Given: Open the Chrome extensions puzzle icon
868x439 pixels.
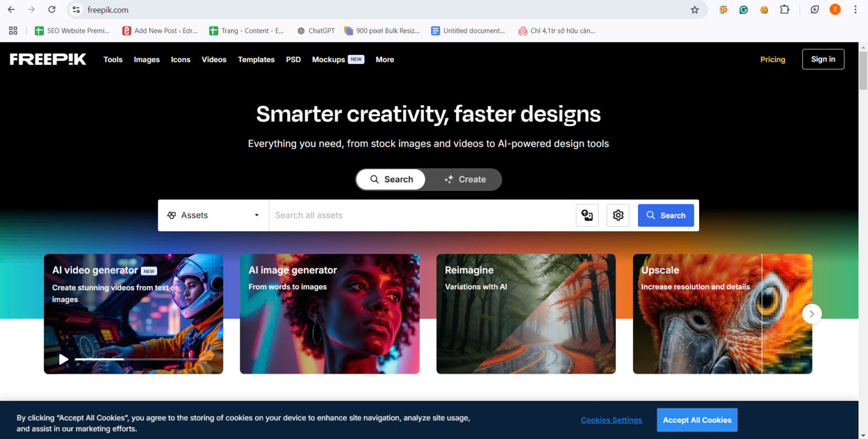Looking at the screenshot, I should pos(785,10).
